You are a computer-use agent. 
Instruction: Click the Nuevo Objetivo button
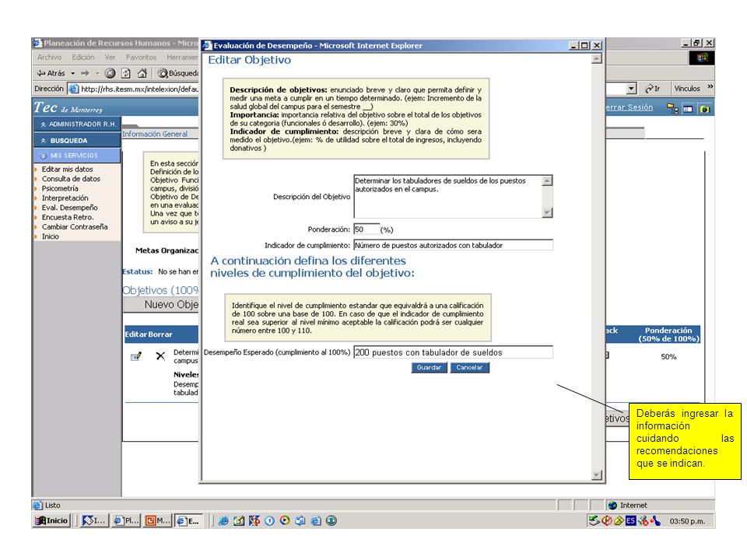(x=162, y=305)
